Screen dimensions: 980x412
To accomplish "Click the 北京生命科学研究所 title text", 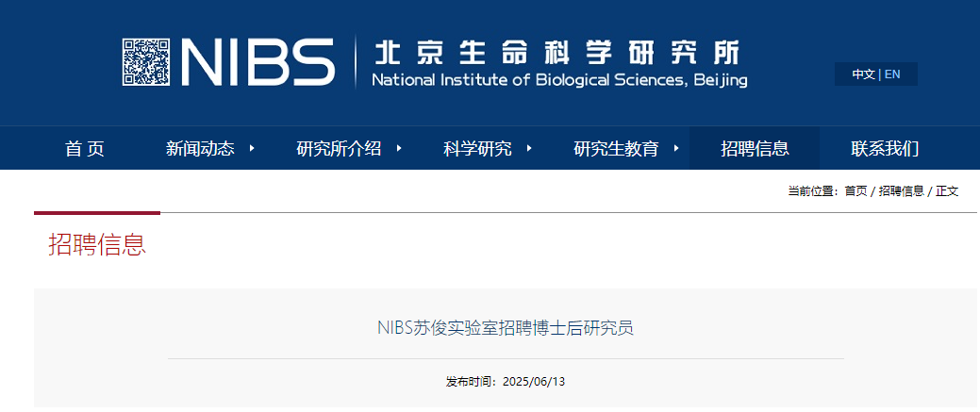I will tap(556, 53).
